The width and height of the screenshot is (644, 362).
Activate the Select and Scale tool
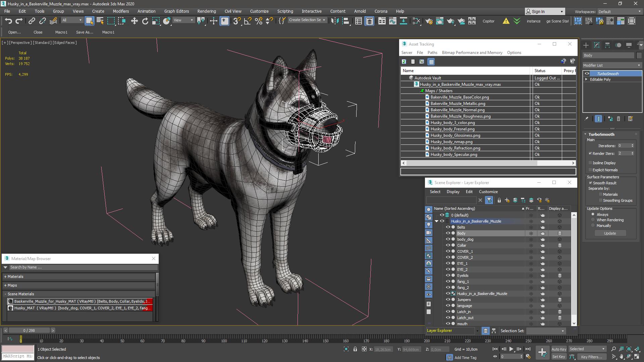(156, 21)
